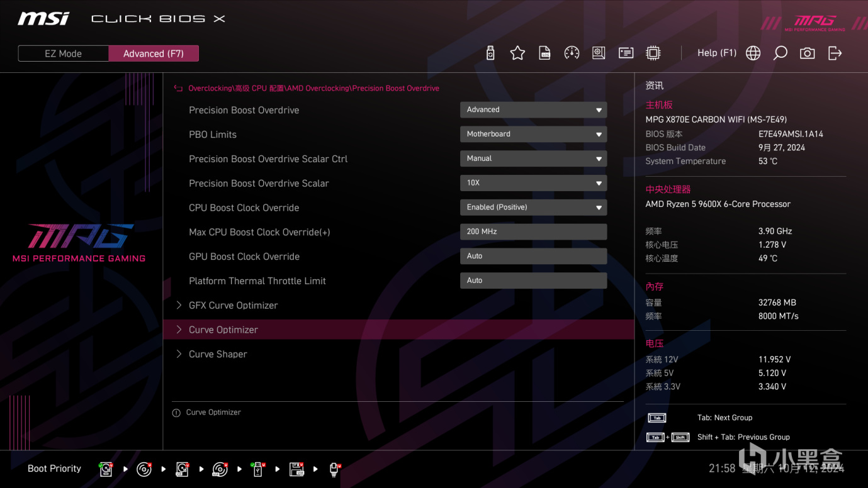Viewport: 868px width, 488px height.
Task: Open the hardware monitor gauge icon
Action: tap(572, 53)
